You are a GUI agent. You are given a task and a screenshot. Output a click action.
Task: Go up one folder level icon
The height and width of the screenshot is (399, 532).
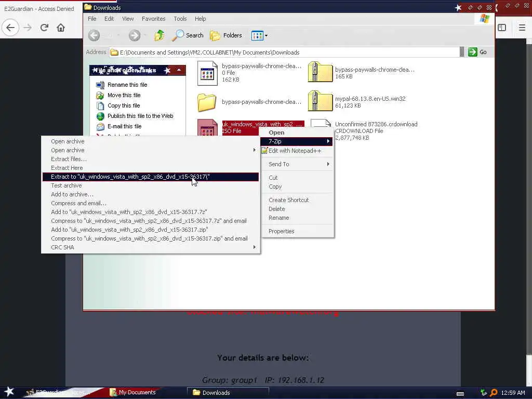click(159, 35)
